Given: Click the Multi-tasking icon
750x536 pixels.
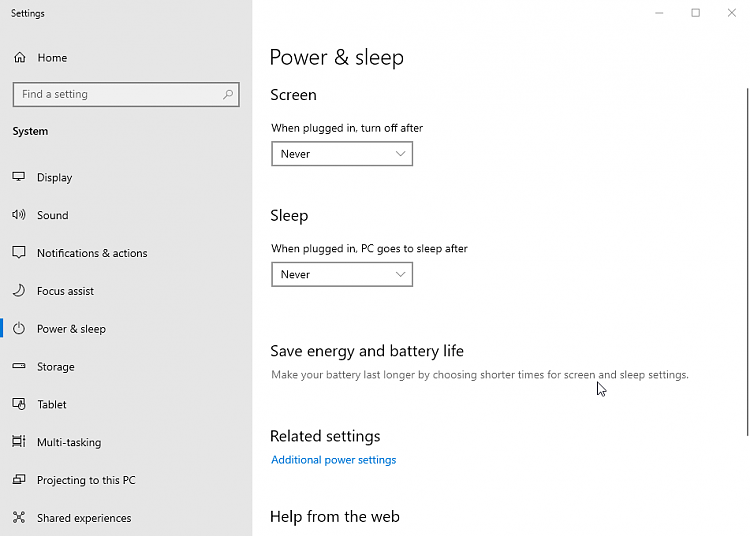Looking at the screenshot, I should (x=19, y=442).
